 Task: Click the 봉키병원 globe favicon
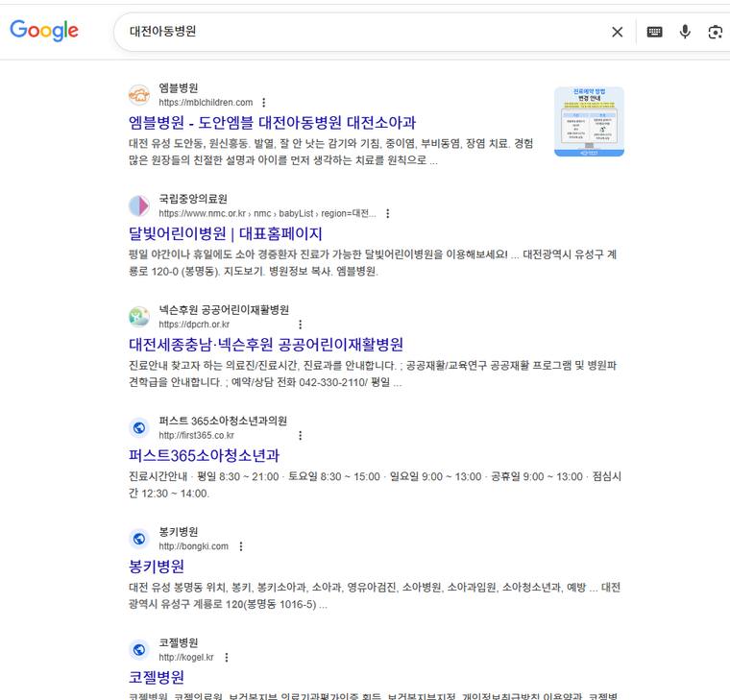coord(139,539)
